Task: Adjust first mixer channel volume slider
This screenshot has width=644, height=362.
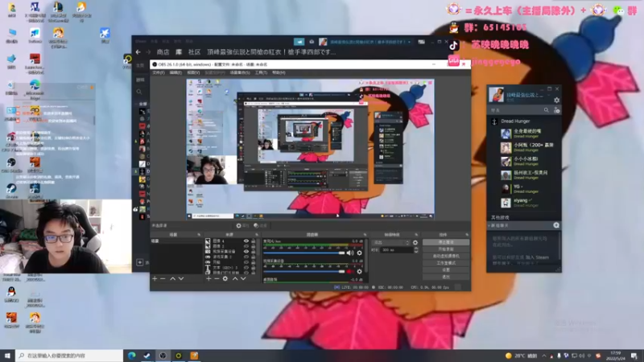Action: tap(304, 253)
